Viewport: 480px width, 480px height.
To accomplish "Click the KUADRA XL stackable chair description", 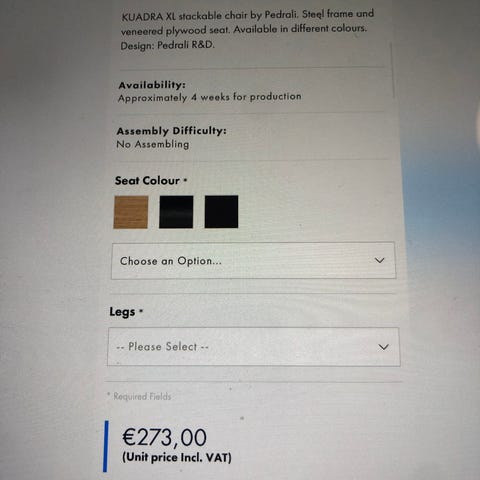I will point(247,29).
